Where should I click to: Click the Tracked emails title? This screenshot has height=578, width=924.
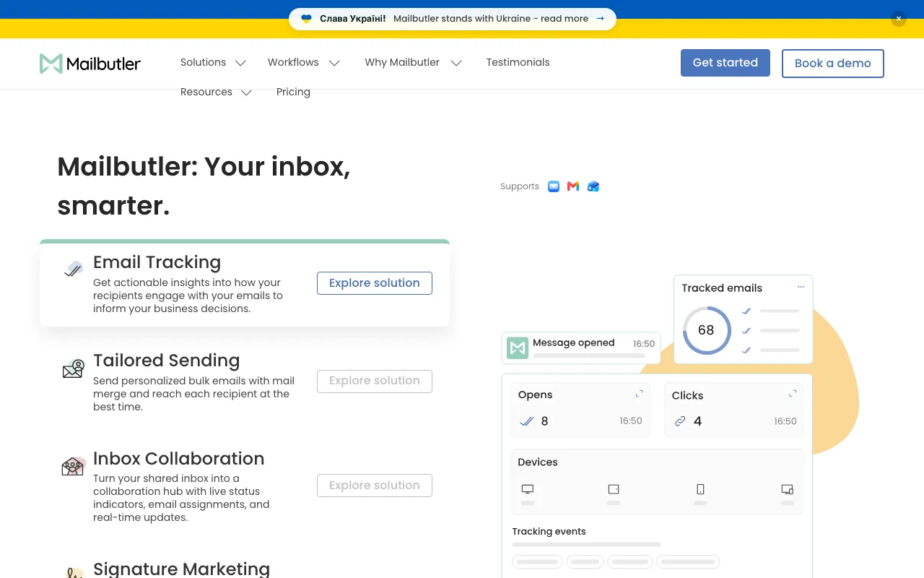coord(722,288)
